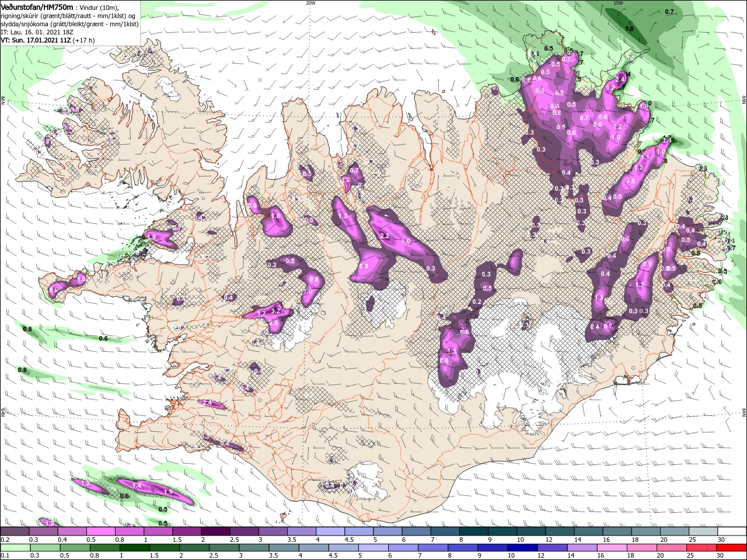Pick the light blue upper-row 4 swatch
The width and height of the screenshot is (747, 560).
(x=330, y=532)
